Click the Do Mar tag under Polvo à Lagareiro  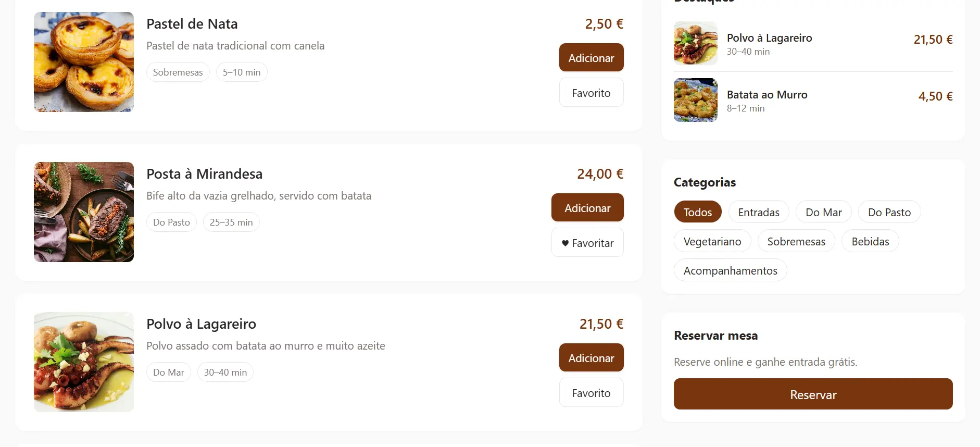[168, 372]
